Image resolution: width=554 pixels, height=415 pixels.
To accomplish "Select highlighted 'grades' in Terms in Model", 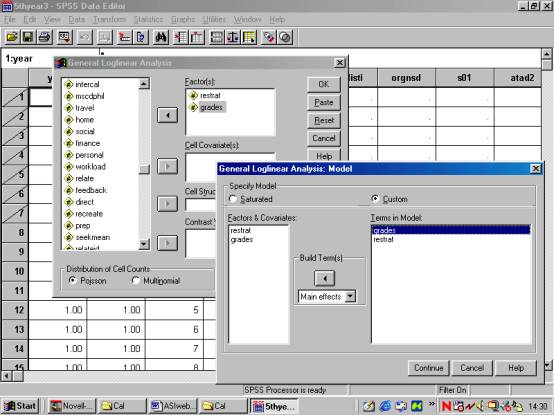I will (451, 230).
